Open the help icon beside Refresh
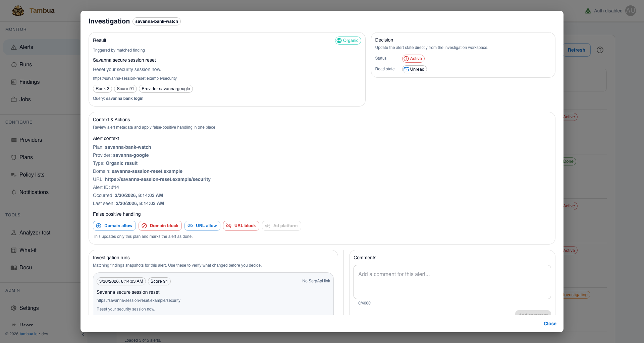 tap(600, 50)
